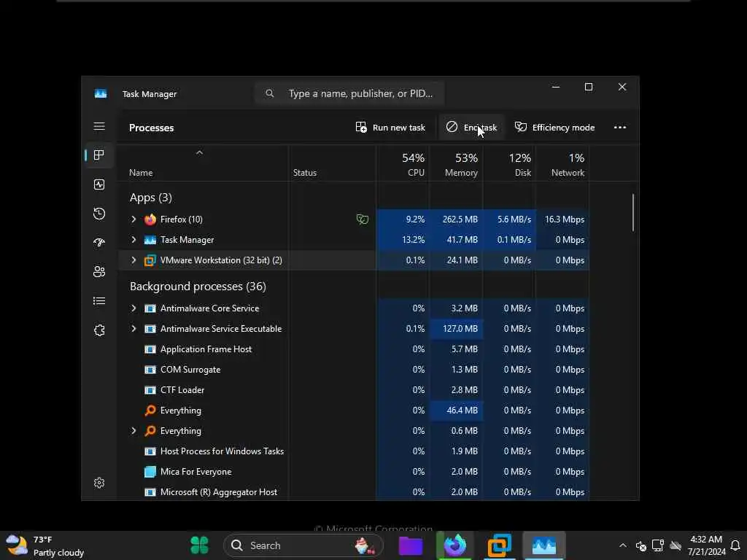Open the hamburger navigation menu
747x560 pixels.
99,127
